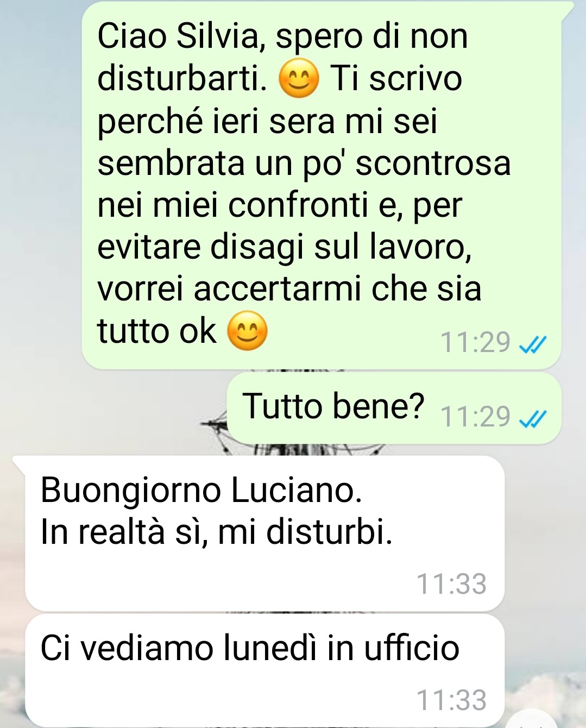
Task: Tap the word "scontrosa" in the green bubble
Action: (x=433, y=163)
